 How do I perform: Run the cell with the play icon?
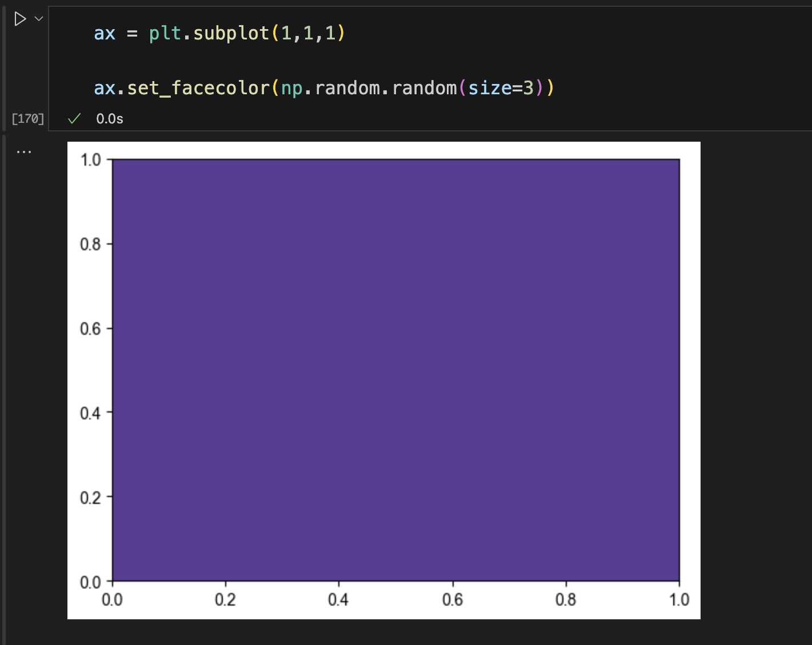point(20,19)
